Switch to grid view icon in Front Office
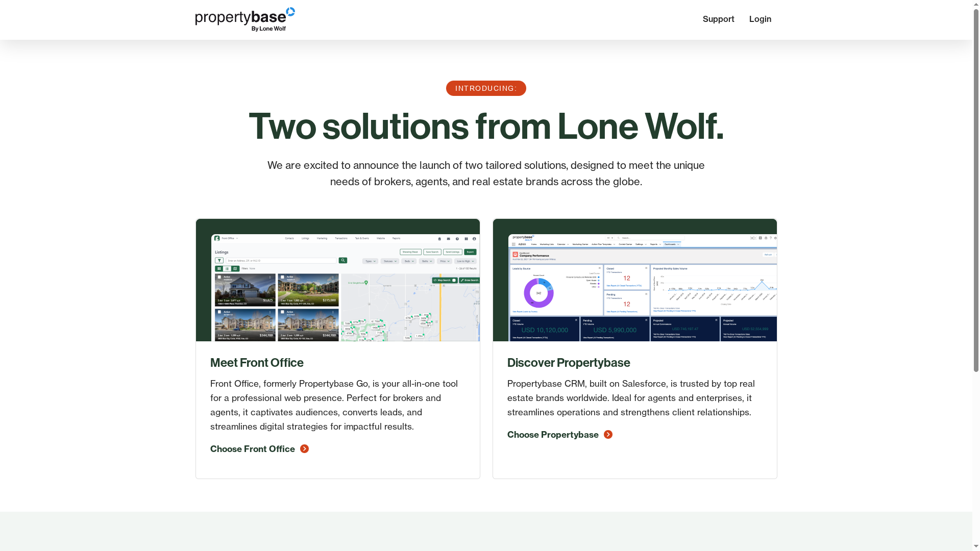The image size is (980, 551). (219, 268)
